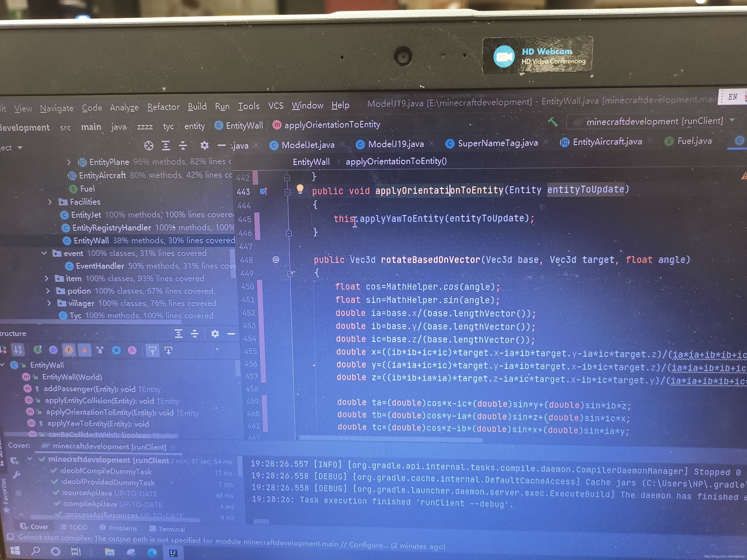The image size is (747, 560).
Task: Open IntelliJ IDEA from the Windows taskbar
Action: (173, 553)
